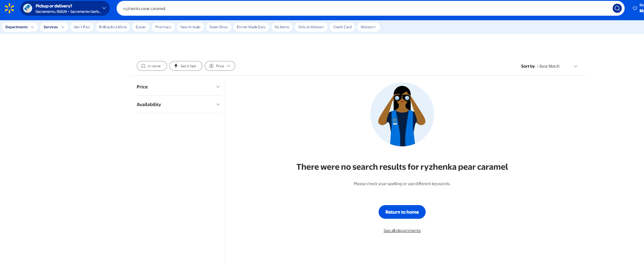Screen dimensions: 644x263
Task: Open Dinner Made Easy
Action: tap(251, 27)
